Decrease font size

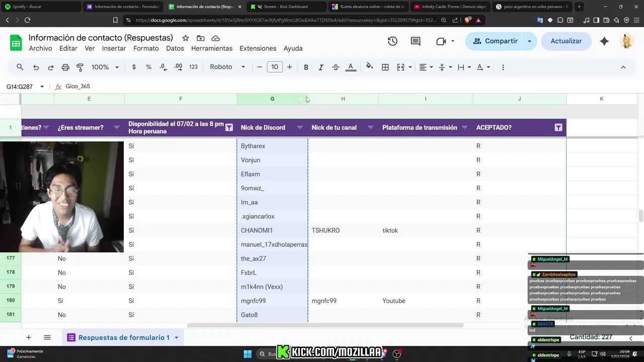[260, 67]
